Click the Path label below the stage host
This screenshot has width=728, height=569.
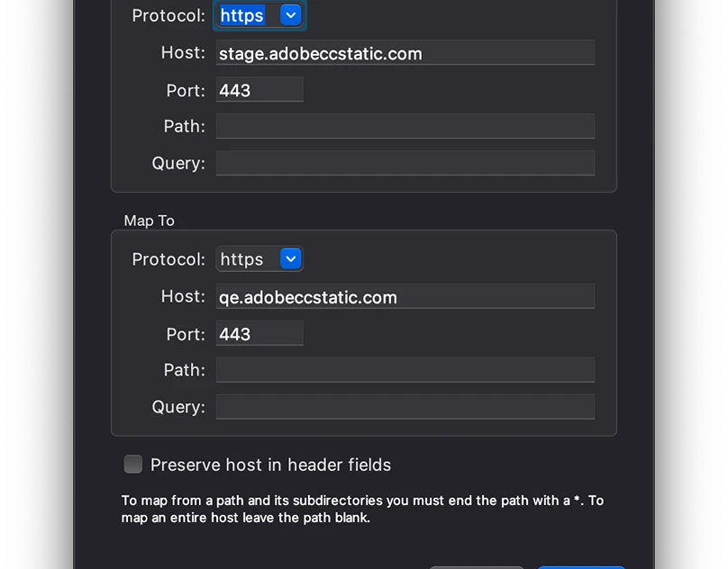coord(184,126)
